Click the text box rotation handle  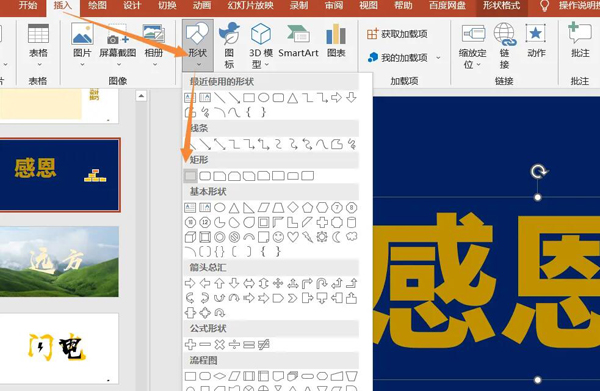click(538, 172)
